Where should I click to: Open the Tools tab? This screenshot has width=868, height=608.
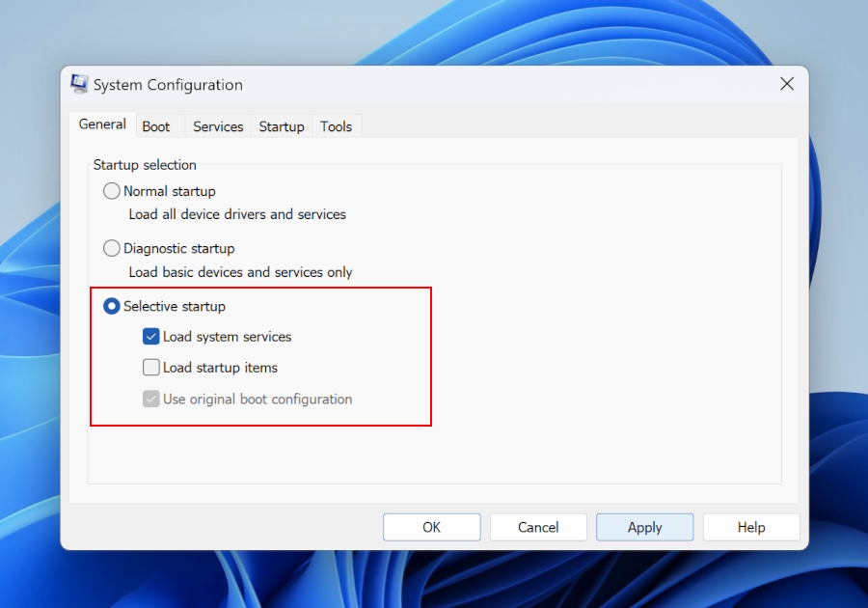[x=336, y=126]
